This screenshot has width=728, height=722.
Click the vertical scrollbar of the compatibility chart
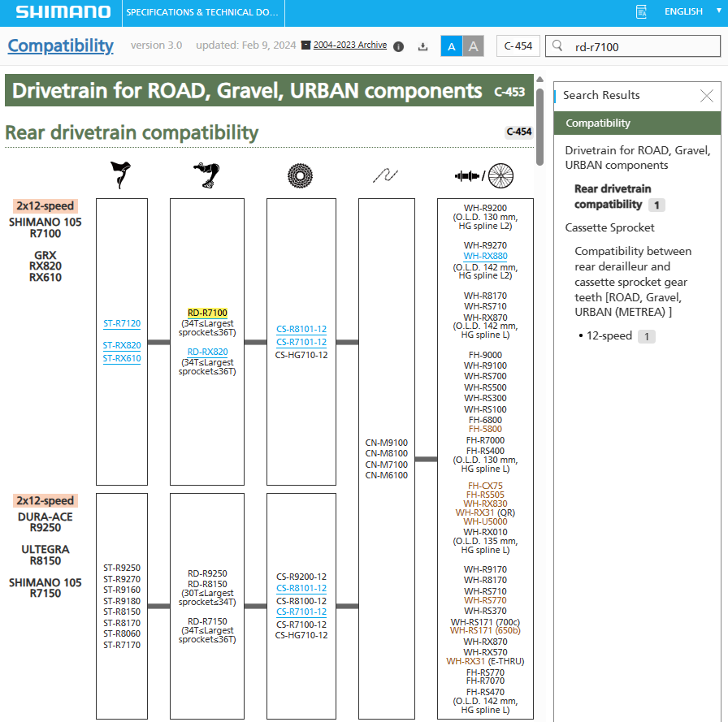(x=539, y=128)
